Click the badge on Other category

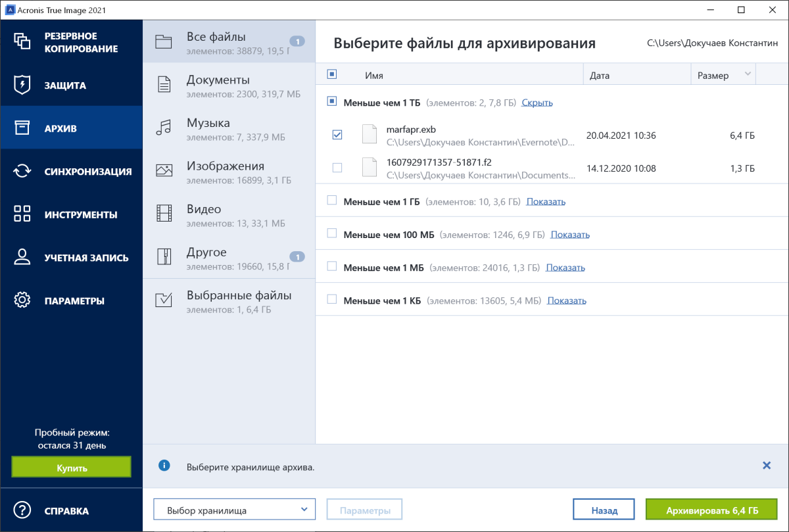[297, 256]
